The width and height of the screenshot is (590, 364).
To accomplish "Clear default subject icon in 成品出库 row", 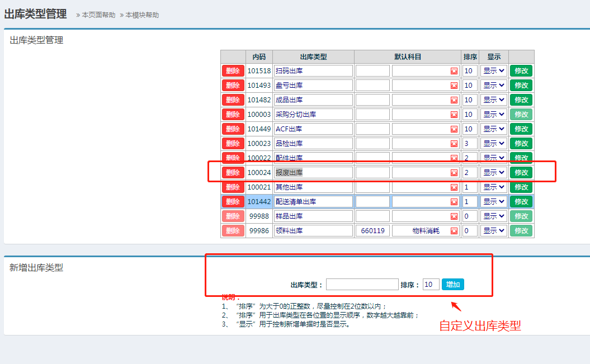I will click(x=454, y=100).
